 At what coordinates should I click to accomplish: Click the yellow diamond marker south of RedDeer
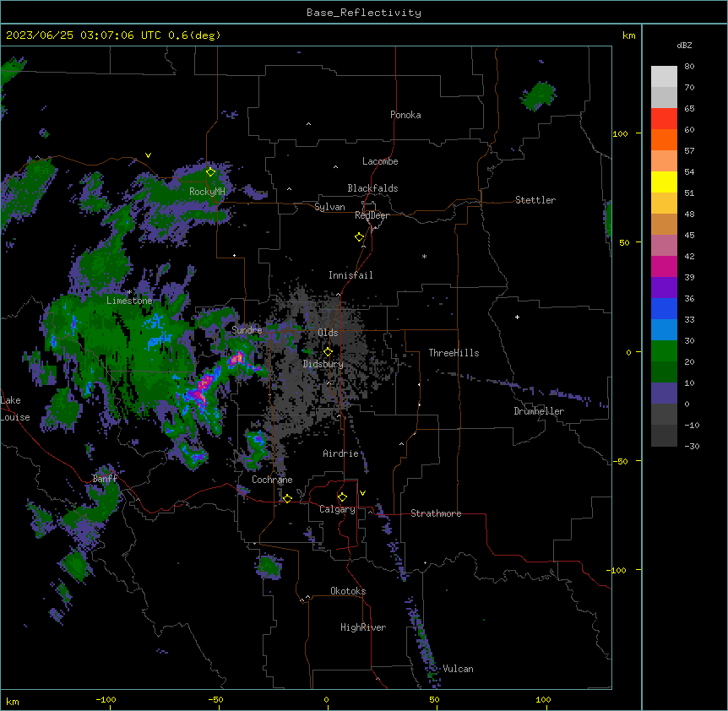(x=360, y=237)
